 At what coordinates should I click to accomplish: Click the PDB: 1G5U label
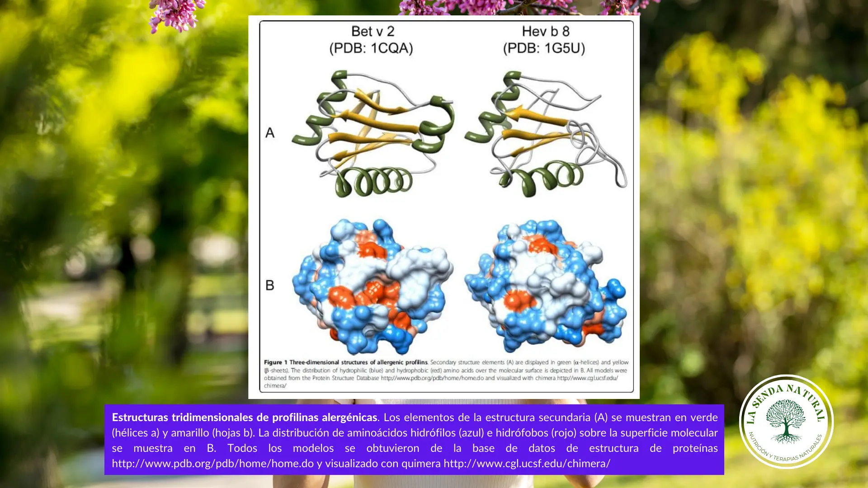coord(544,48)
